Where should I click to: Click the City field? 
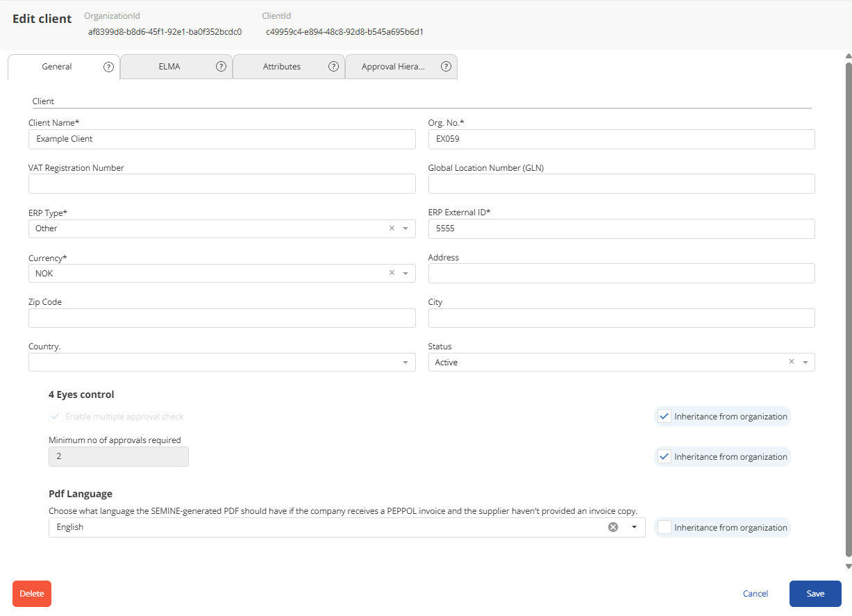point(621,318)
